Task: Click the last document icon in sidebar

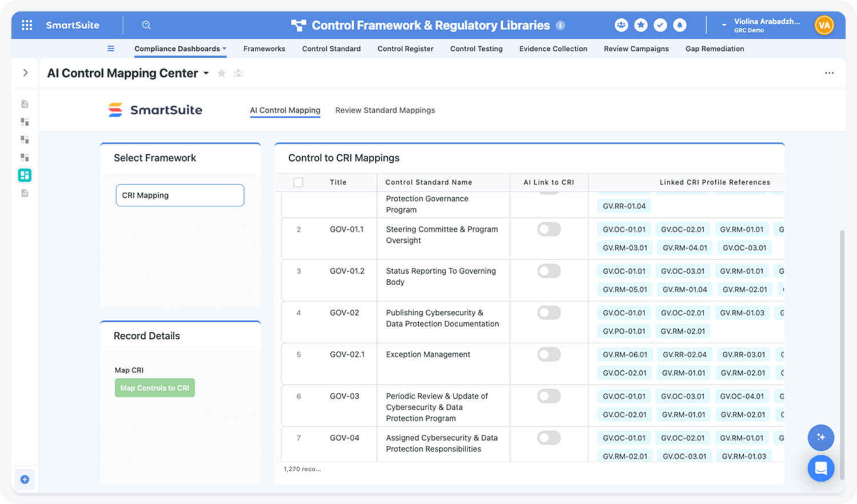Action: 25,193
